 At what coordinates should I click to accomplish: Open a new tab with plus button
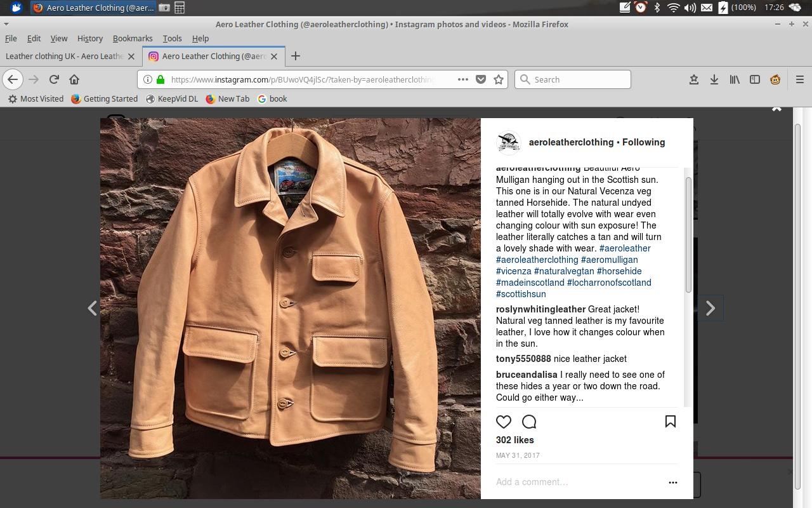click(x=295, y=56)
